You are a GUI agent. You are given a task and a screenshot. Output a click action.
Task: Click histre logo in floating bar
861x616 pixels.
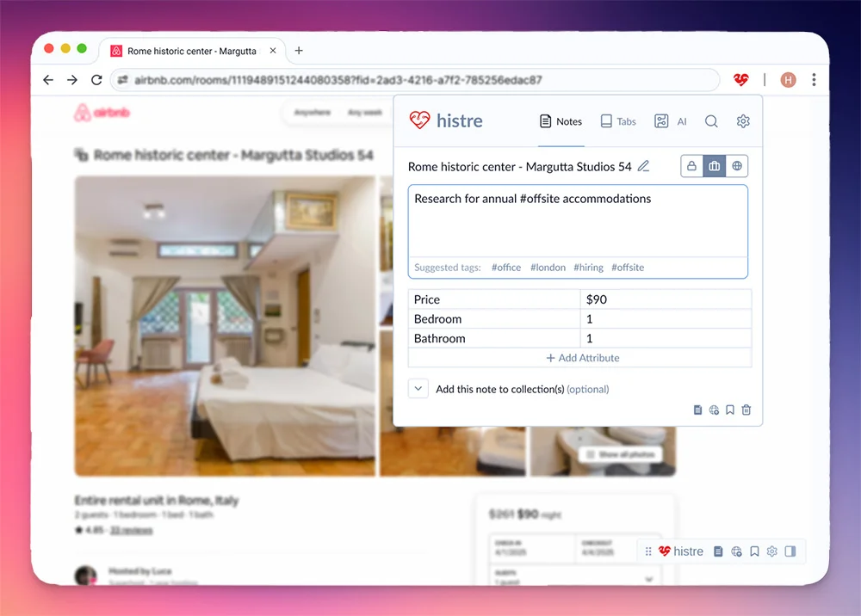681,551
